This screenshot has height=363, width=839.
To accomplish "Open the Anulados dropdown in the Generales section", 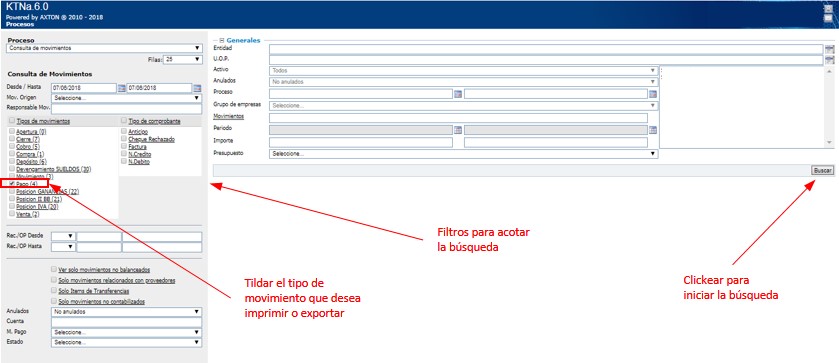I will click(463, 82).
